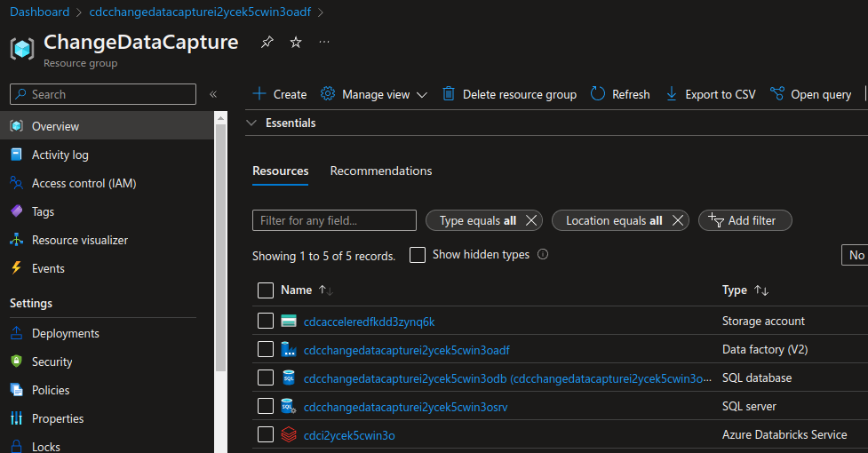This screenshot has height=453, width=868.
Task: Click the Data factory icon for cdcchangedatacapturei2ycek5cwin3oadf
Action: point(289,350)
